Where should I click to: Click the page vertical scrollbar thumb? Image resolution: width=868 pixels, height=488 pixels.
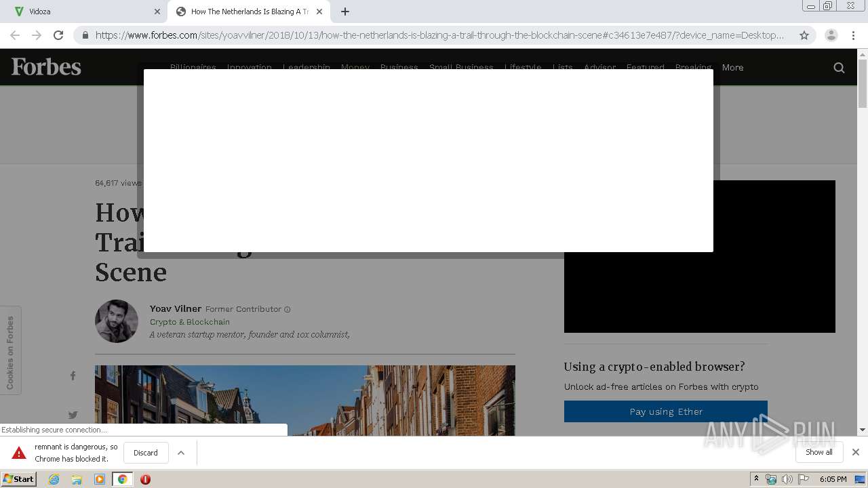pyautogui.click(x=863, y=83)
